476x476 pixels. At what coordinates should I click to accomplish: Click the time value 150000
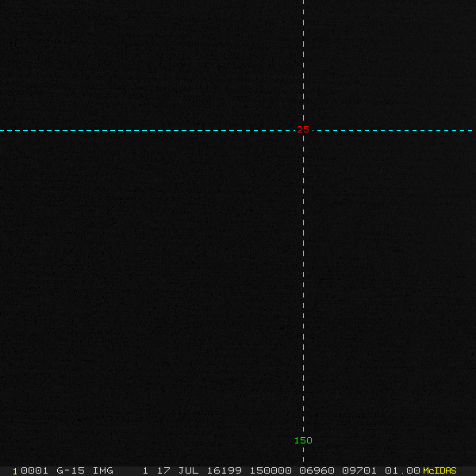coord(271,470)
